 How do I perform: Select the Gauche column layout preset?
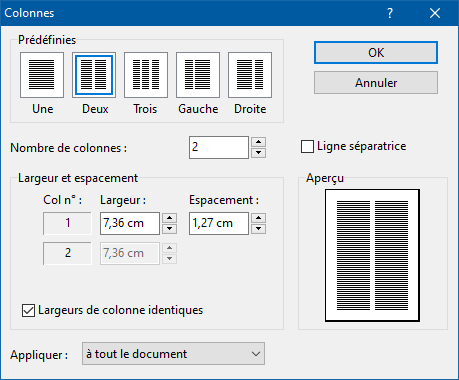click(x=198, y=75)
